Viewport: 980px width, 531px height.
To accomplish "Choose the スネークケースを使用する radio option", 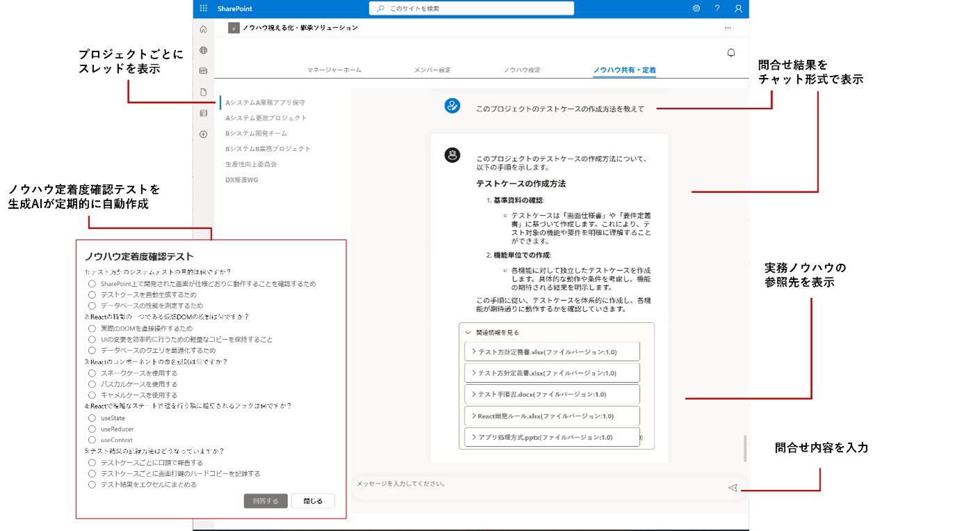I will pyautogui.click(x=92, y=373).
